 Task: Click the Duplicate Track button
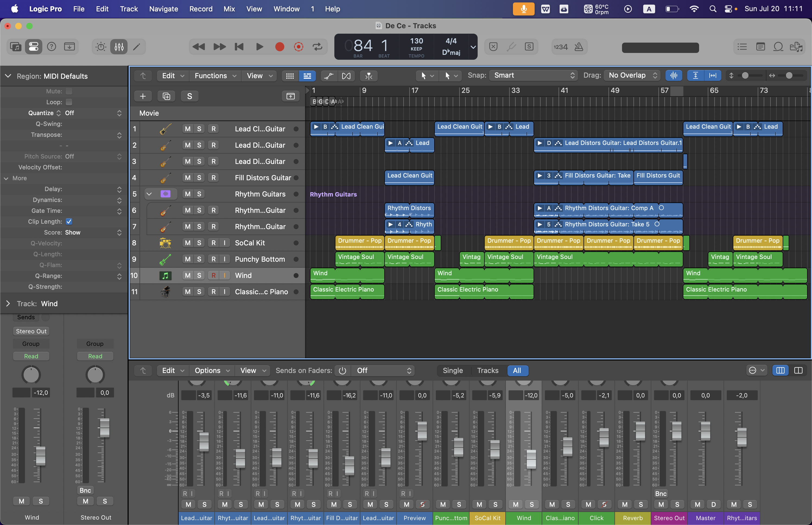(x=166, y=96)
